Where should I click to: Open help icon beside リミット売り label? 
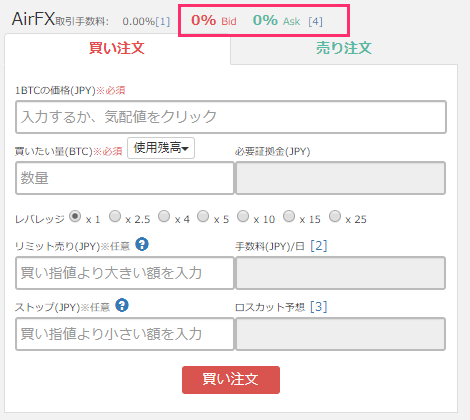(142, 244)
